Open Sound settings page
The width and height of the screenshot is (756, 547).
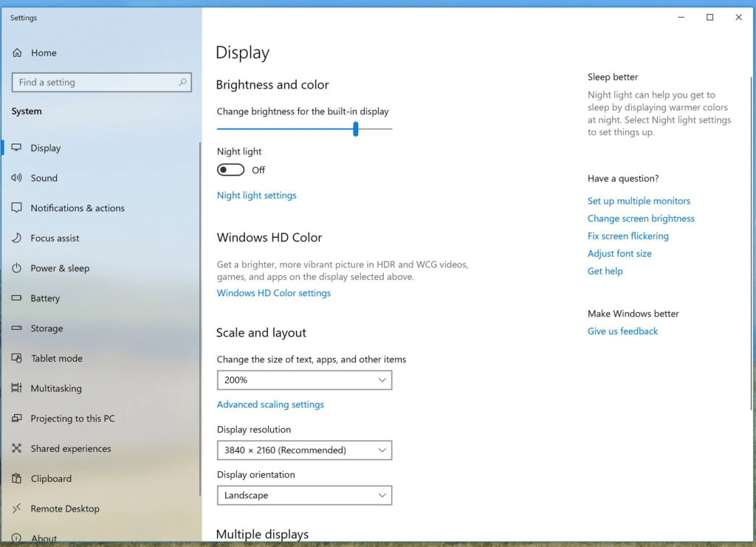44,178
